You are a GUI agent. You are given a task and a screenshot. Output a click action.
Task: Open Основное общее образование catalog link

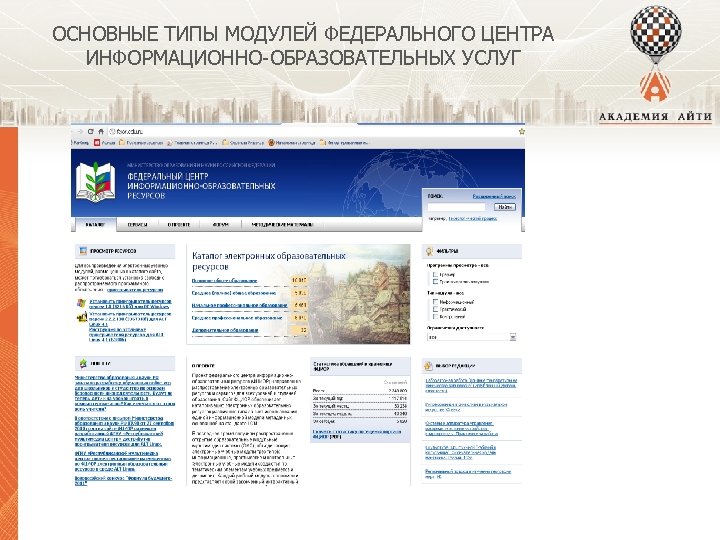pyautogui.click(x=225, y=280)
